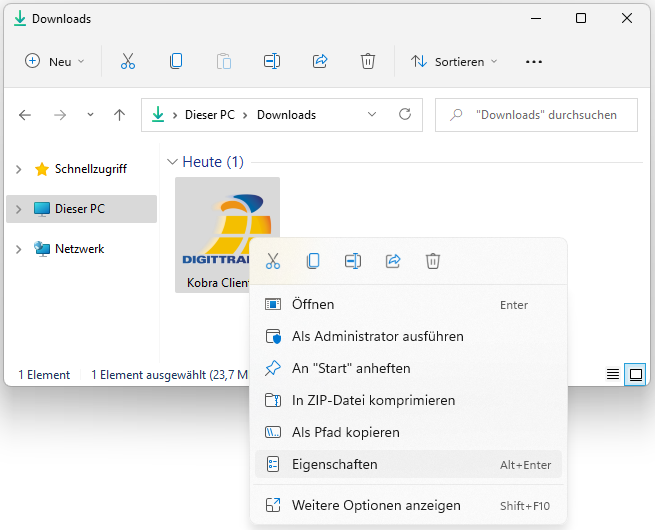The height and width of the screenshot is (530, 655).
Task: Choose Als Administrator ausführen
Action: 377,336
